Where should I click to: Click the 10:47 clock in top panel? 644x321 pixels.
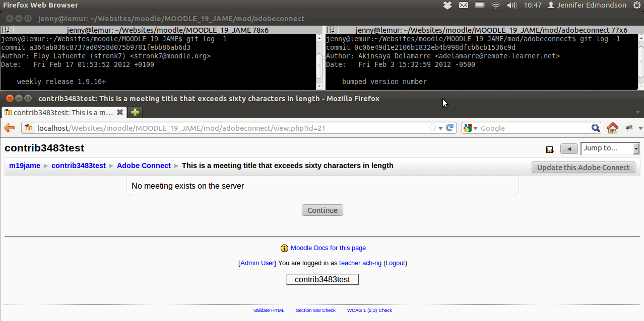[x=533, y=5]
